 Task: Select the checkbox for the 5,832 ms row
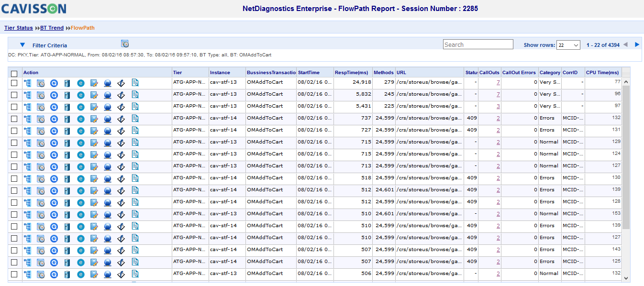pyautogui.click(x=14, y=95)
